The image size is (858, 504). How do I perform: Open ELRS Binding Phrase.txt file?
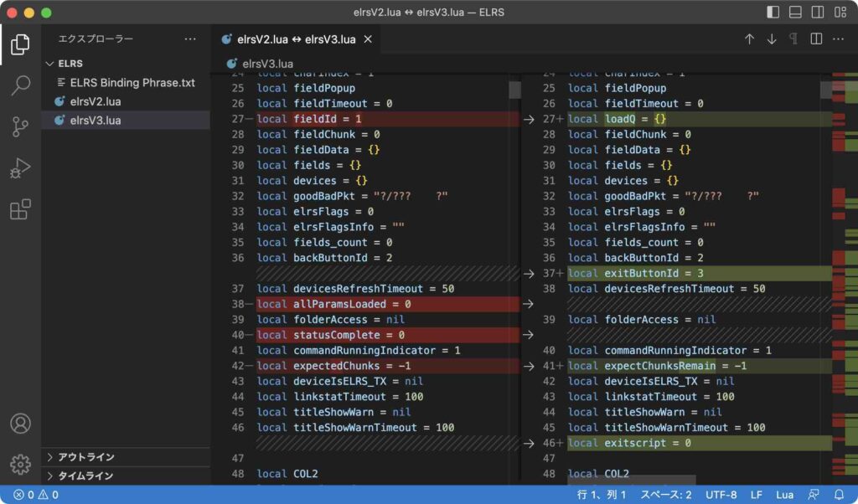pos(132,83)
